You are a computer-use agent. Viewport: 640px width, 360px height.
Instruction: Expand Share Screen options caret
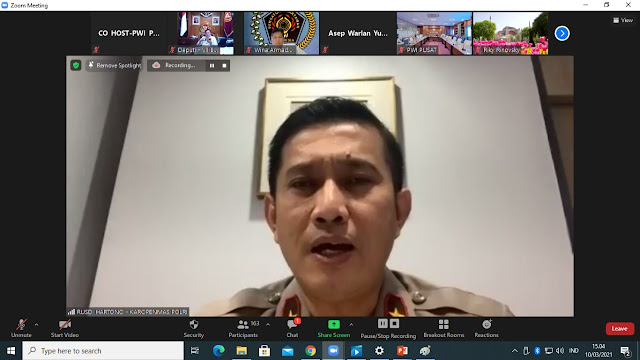[x=351, y=325]
